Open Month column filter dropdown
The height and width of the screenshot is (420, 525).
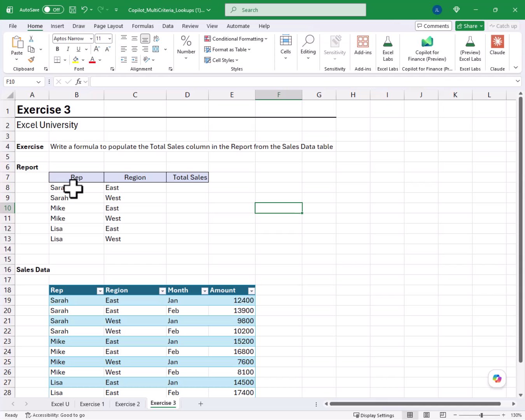tap(205, 290)
